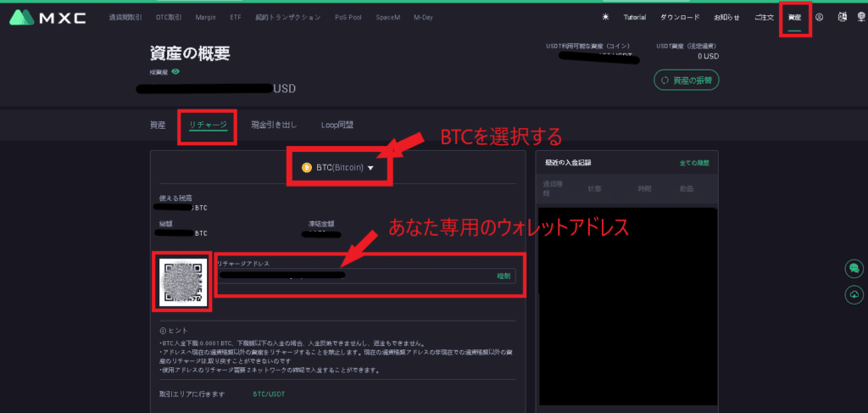
Task: Click the 取引エリアに行きます text
Action: 192,394
